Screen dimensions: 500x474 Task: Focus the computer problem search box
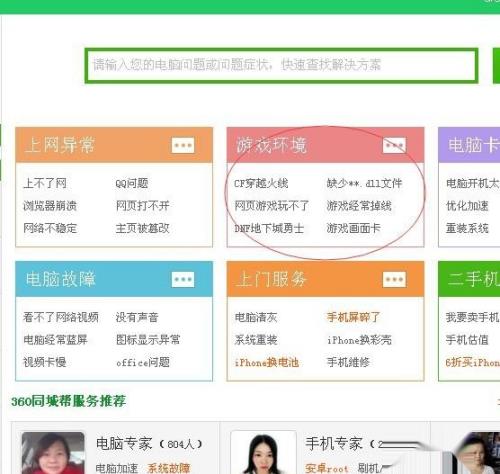point(282,65)
